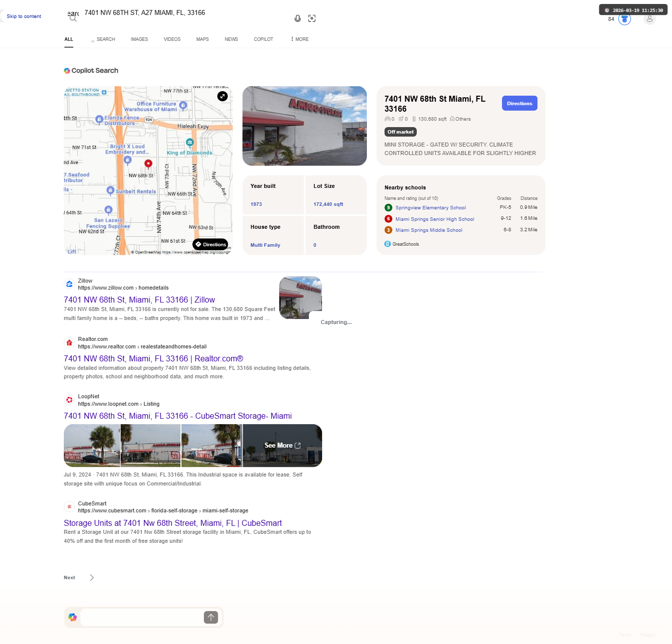Click Sunbelt Rentals map marker

111,190
